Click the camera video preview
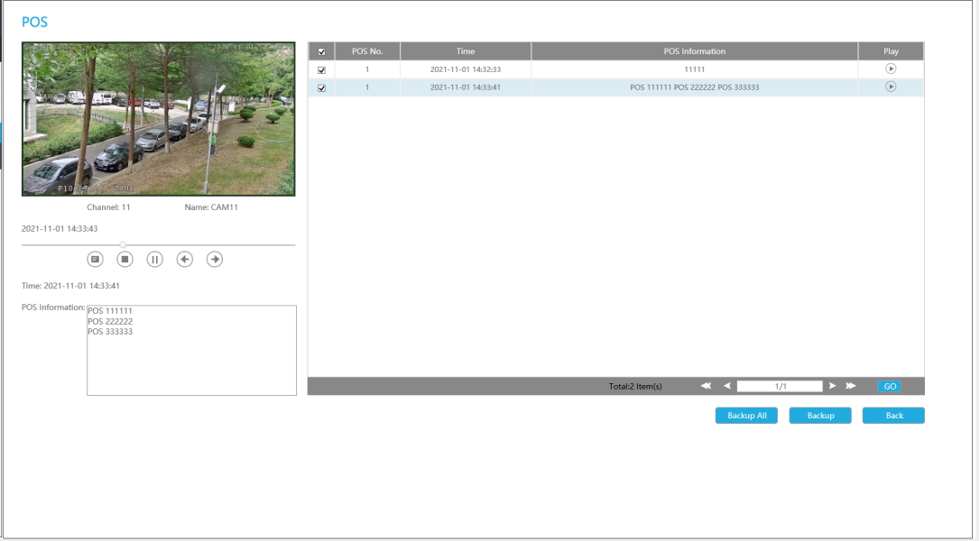The width and height of the screenshot is (980, 541). [x=158, y=119]
